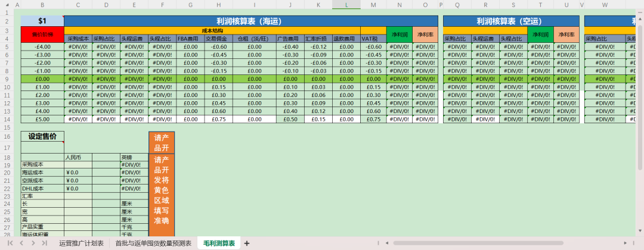Click the tall orange 请产品开发将黄色区域填写准确 note box

coord(162,195)
